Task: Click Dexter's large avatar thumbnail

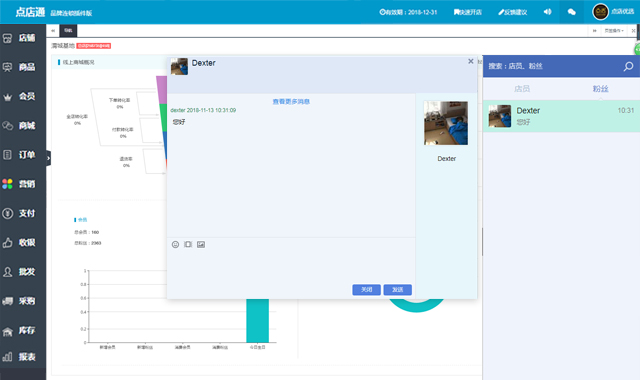Action: tap(446, 123)
